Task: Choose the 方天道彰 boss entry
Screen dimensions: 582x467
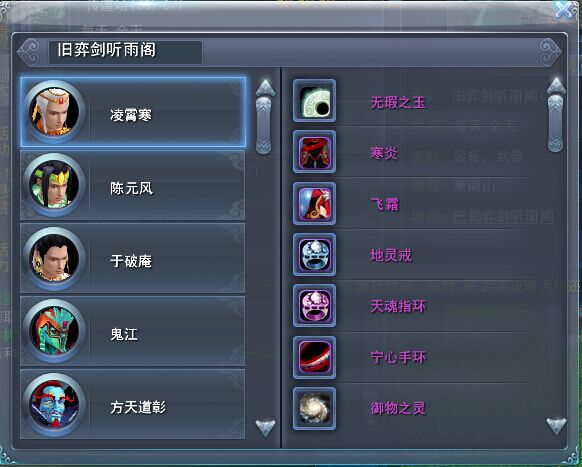Action: 133,404
